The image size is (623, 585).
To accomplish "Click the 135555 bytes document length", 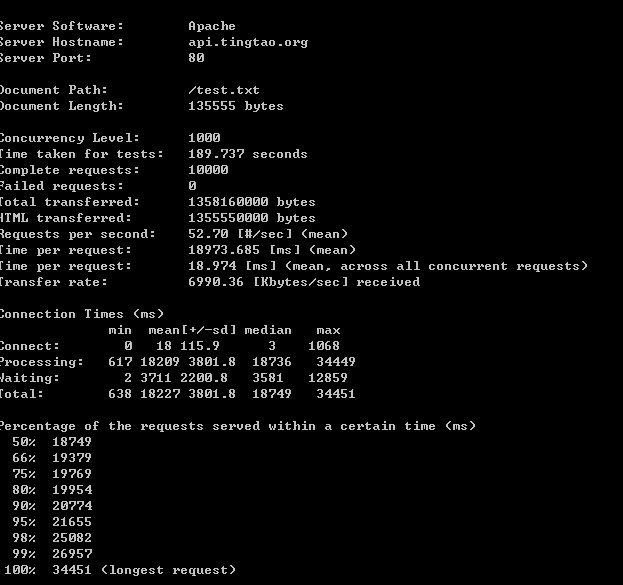I will click(x=236, y=106).
